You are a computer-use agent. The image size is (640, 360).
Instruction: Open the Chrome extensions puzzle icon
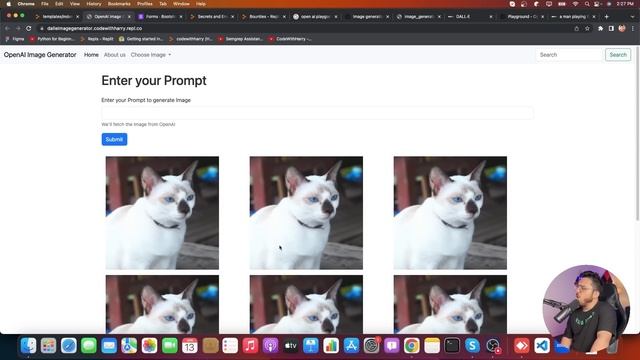point(600,29)
